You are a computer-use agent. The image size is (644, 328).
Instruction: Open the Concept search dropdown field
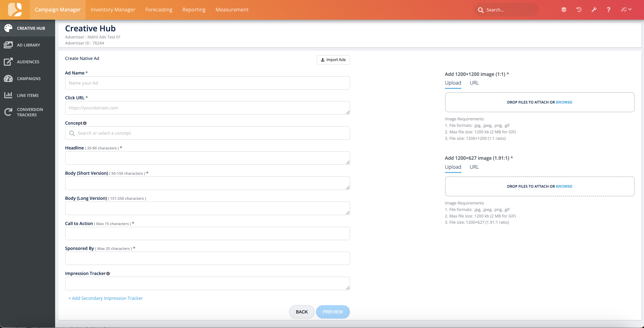pos(207,133)
